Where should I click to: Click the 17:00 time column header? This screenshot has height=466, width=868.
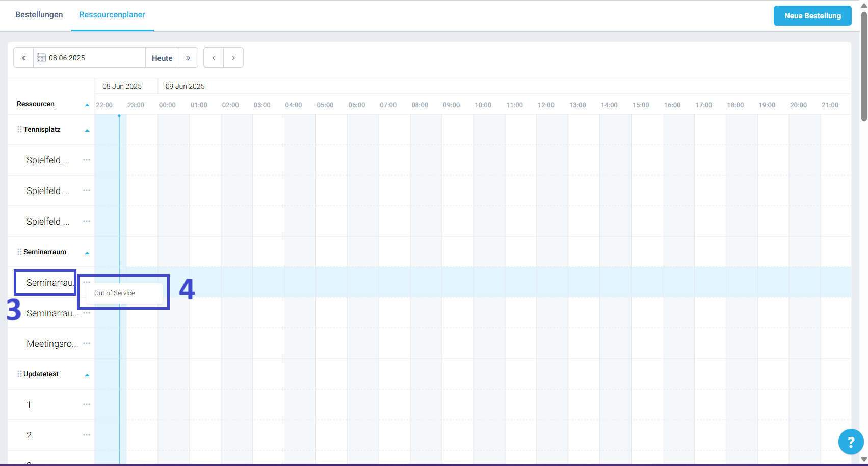pyautogui.click(x=704, y=105)
